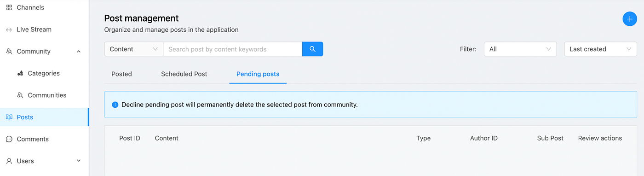Viewport: 644px width, 176px height.
Task: Click the magnifier search button
Action: (x=313, y=49)
